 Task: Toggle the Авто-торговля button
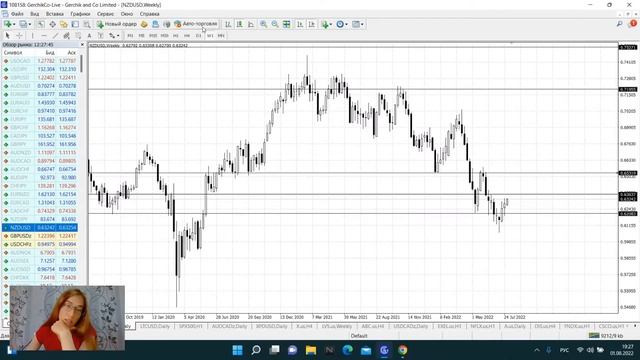point(196,24)
